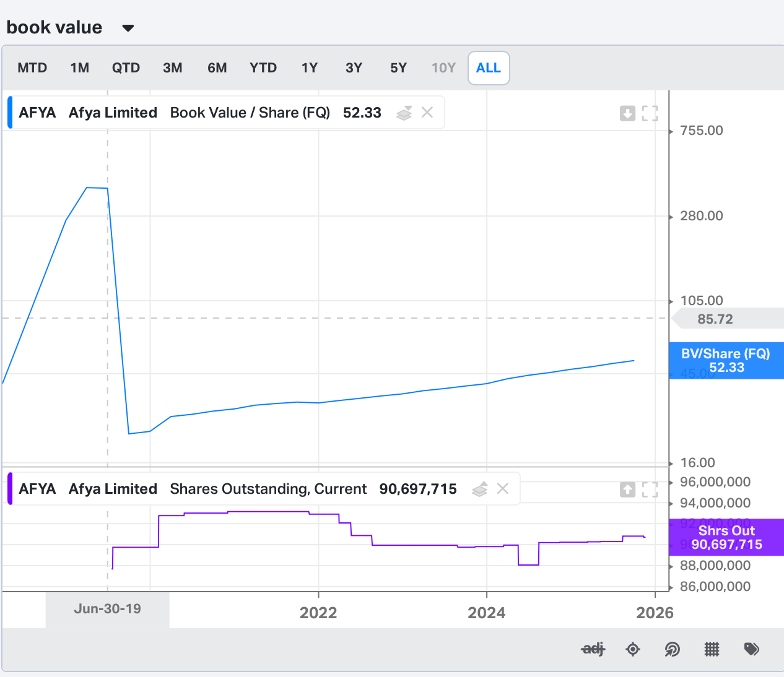Open the book value dropdown arrow
The image size is (784, 677).
coord(128,28)
